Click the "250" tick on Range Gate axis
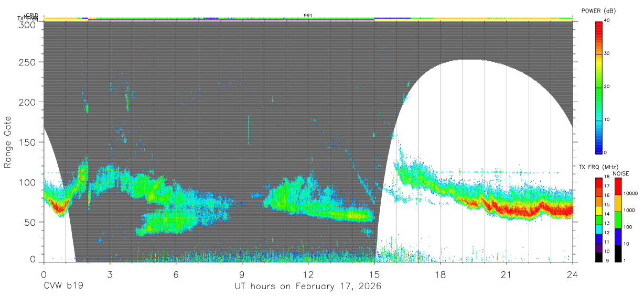 coord(27,62)
